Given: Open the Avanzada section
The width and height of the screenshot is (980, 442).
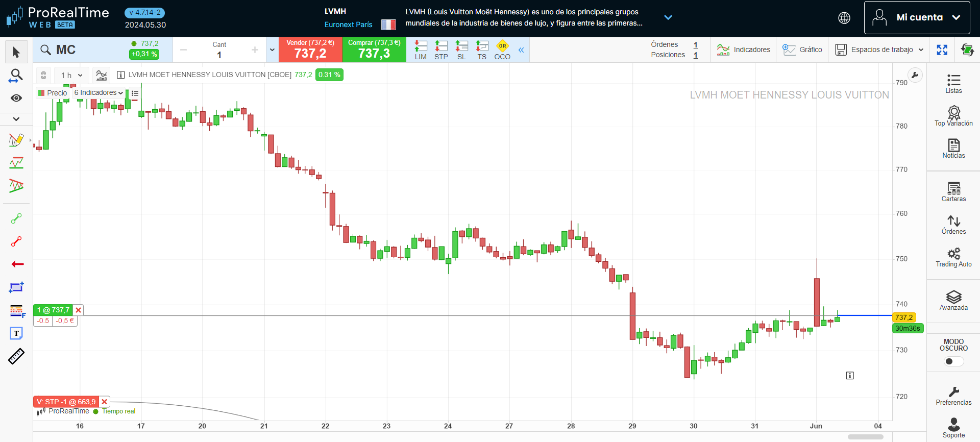Looking at the screenshot, I should click(953, 301).
